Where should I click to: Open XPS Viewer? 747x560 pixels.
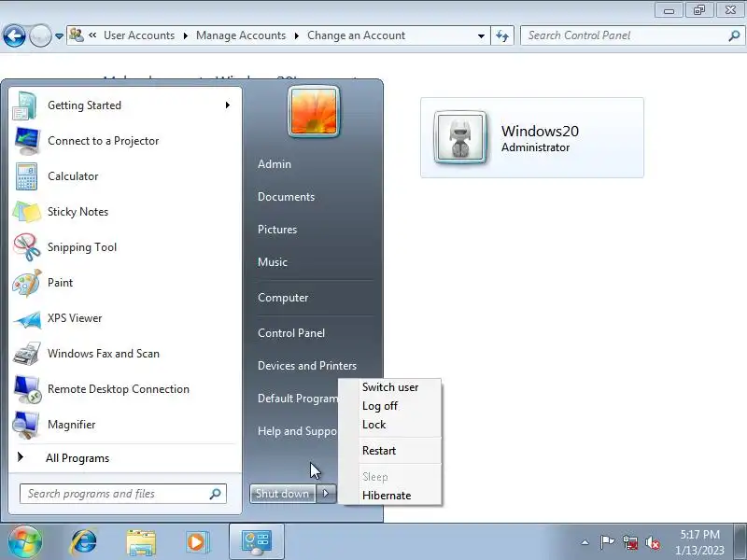[x=125, y=318]
